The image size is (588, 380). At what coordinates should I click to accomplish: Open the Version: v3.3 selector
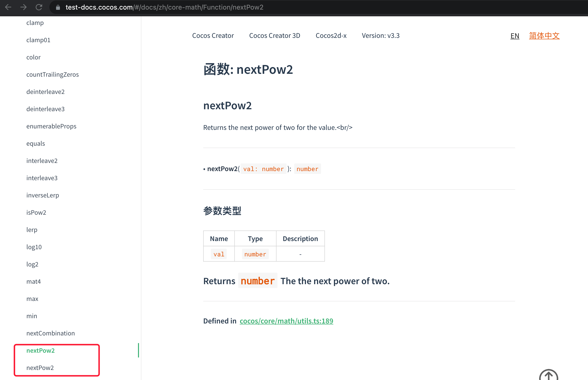(380, 35)
